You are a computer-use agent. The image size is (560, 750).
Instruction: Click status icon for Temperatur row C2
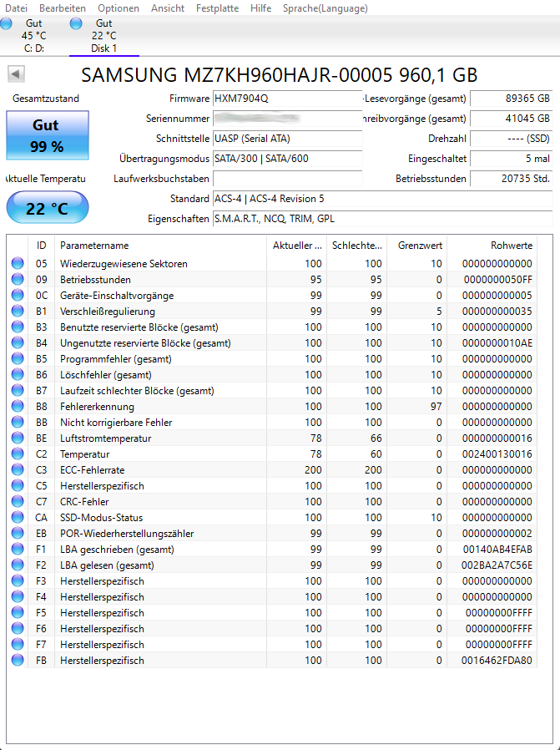tap(18, 454)
